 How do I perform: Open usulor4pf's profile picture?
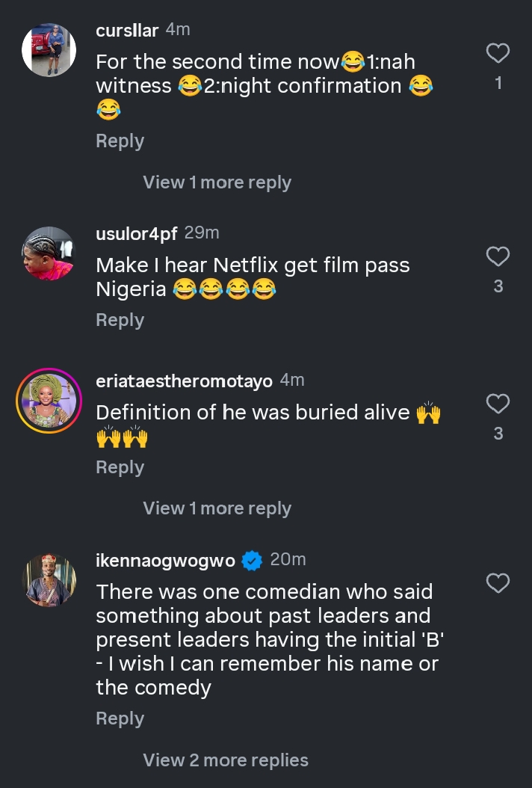pos(49,253)
